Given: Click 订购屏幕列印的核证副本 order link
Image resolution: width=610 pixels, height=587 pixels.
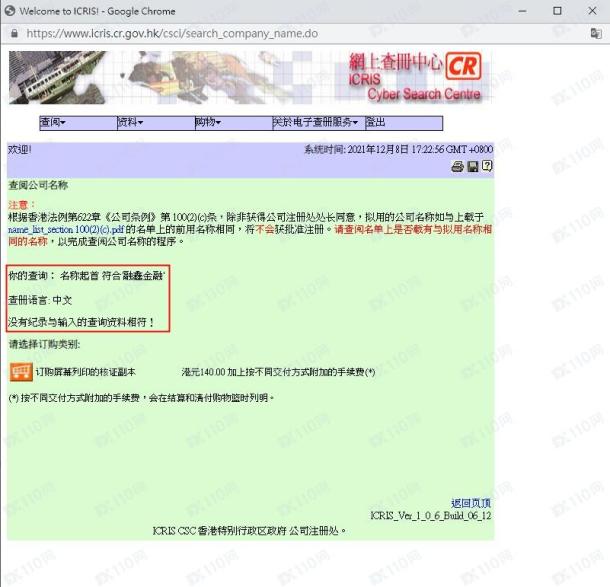Looking at the screenshot, I should [86, 372].
